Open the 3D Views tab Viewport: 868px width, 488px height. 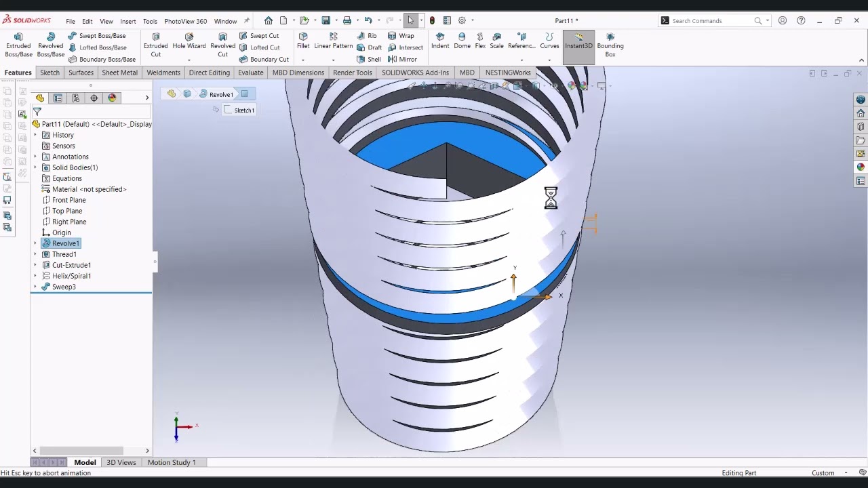click(121, 462)
